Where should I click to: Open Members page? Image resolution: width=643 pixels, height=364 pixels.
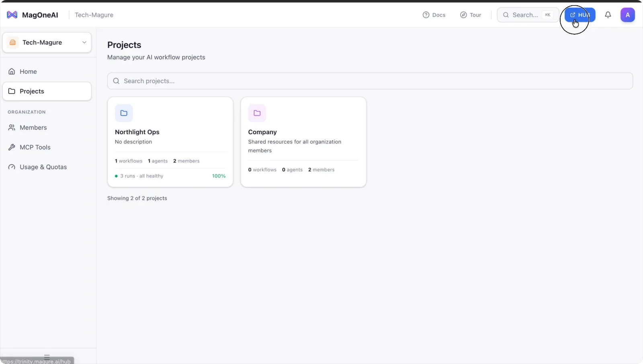(47, 127)
